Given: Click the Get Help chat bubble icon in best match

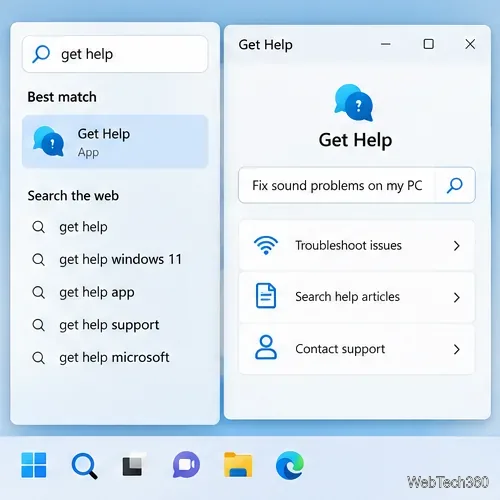Looking at the screenshot, I should [x=48, y=142].
